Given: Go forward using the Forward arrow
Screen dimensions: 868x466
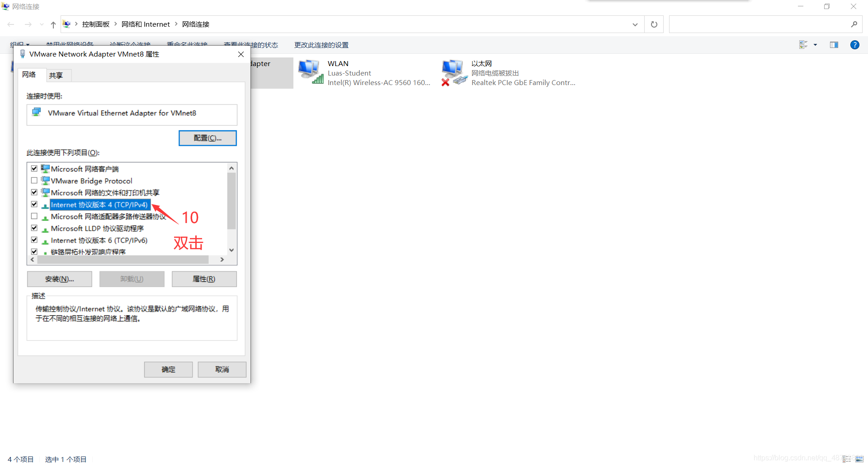Looking at the screenshot, I should point(28,24).
